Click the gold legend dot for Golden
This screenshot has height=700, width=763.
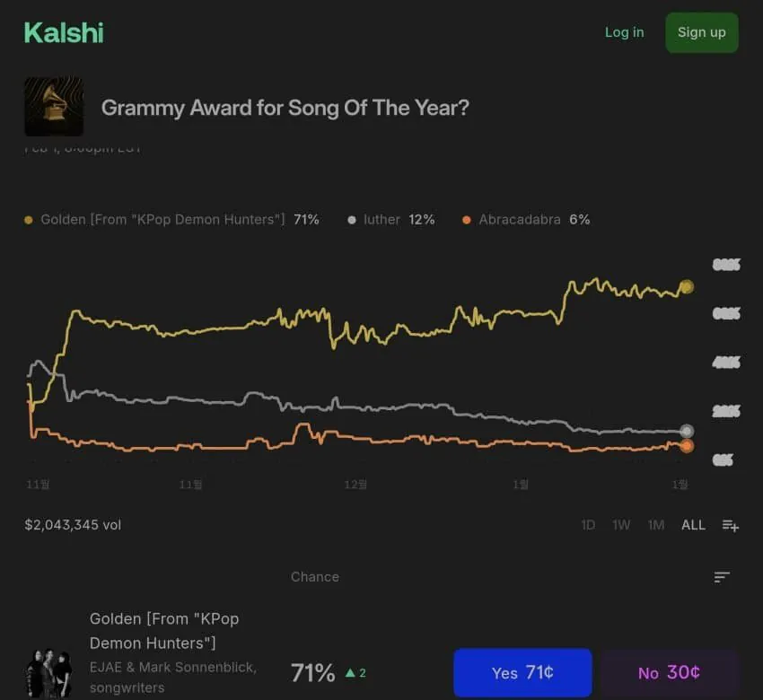[29, 220]
